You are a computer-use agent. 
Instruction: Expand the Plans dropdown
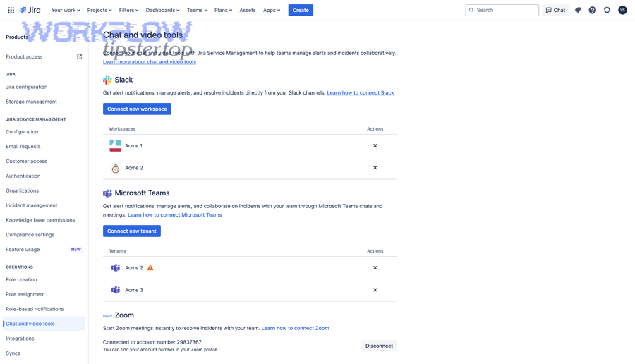[x=223, y=10]
